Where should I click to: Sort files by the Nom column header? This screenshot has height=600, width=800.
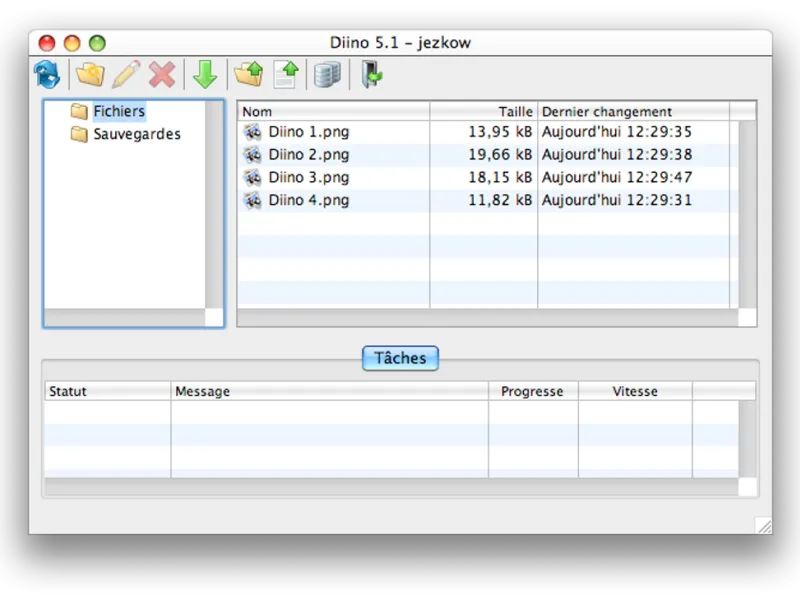click(334, 112)
